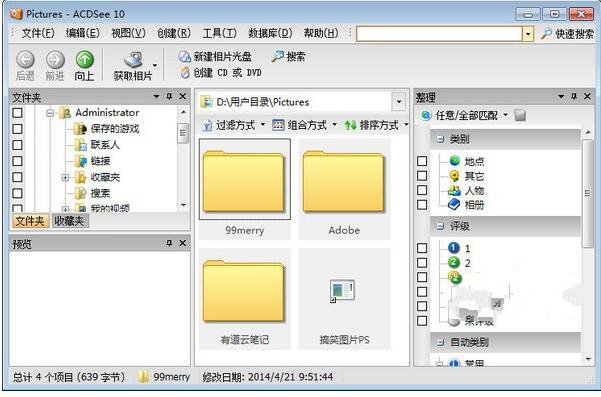The width and height of the screenshot is (601, 397).
Task: Click the Back (后退) navigation arrow
Action: point(25,59)
